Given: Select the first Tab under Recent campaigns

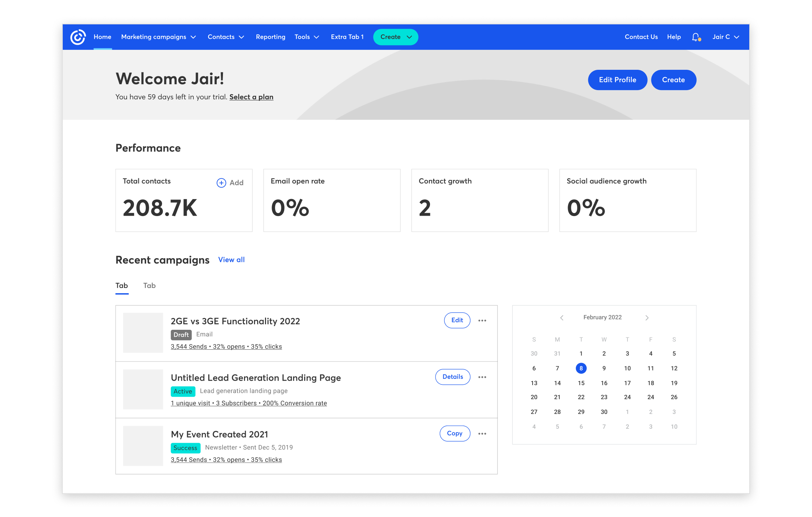Looking at the screenshot, I should click(x=122, y=285).
